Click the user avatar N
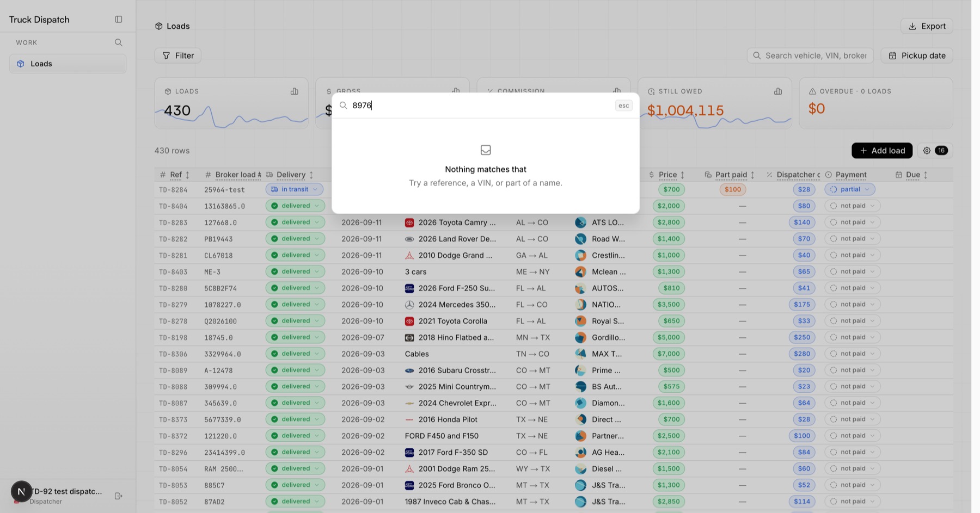 (x=21, y=492)
